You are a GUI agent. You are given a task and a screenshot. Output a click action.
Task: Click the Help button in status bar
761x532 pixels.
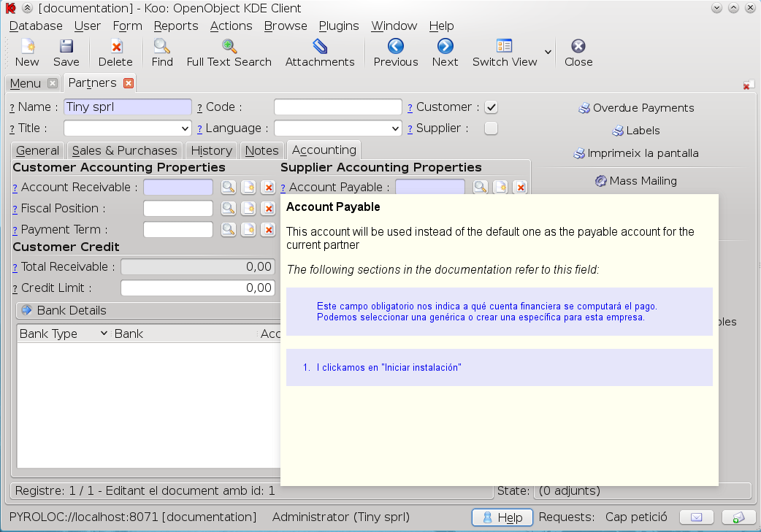click(502, 517)
